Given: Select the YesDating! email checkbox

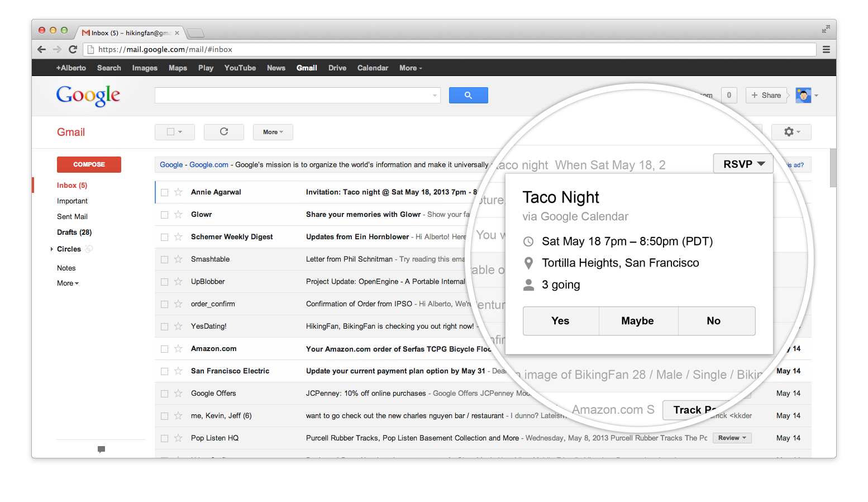Looking at the screenshot, I should (164, 326).
